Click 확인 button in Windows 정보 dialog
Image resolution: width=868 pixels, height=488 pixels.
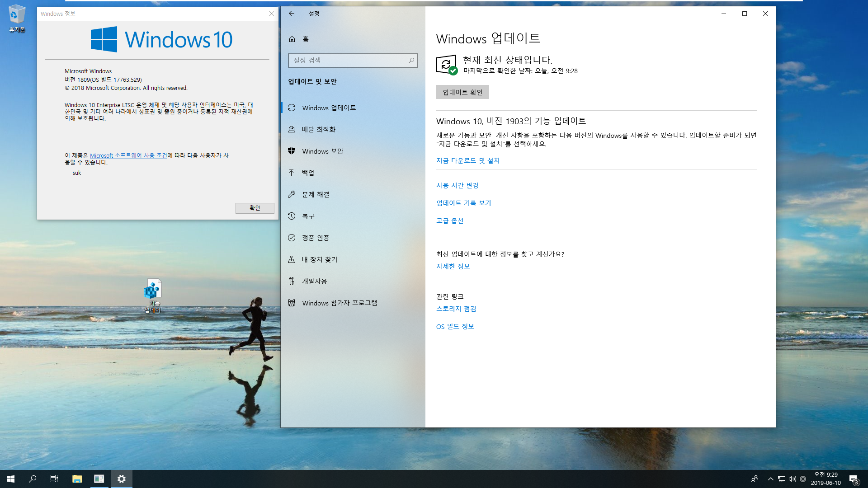255,208
